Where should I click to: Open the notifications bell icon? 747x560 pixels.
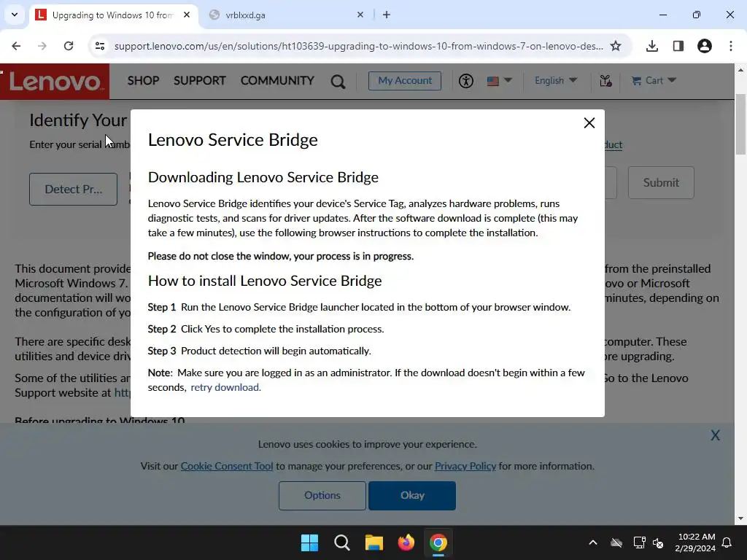click(x=727, y=542)
